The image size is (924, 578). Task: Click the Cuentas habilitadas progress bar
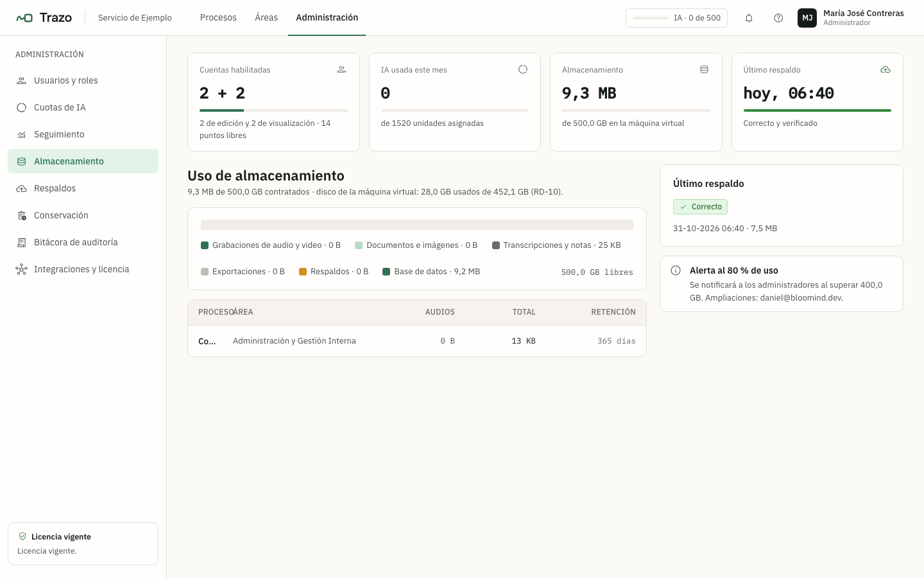click(x=273, y=110)
